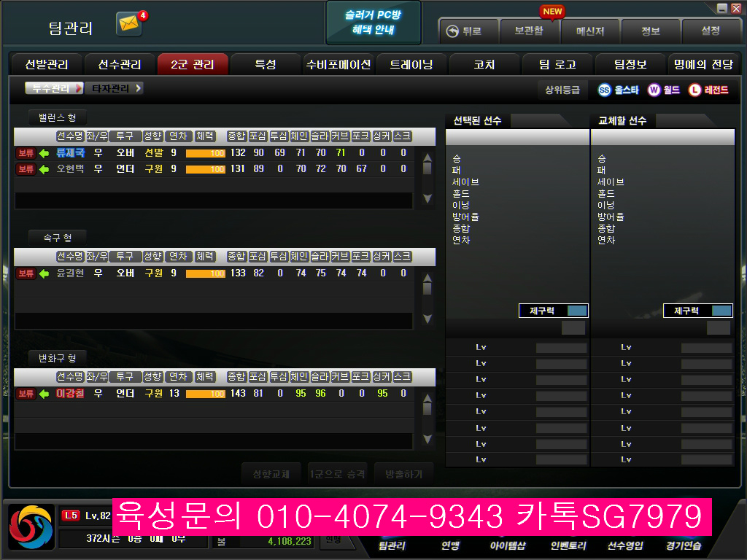Image resolution: width=747 pixels, height=560 pixels.
Task: Click the 상위등급 label
Action: pos(562,90)
